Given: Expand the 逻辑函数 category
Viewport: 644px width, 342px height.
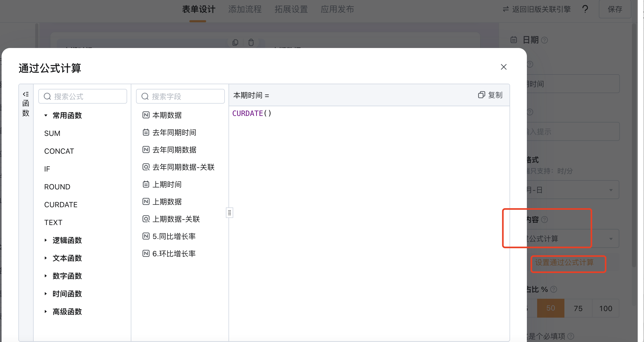Looking at the screenshot, I should (x=46, y=240).
